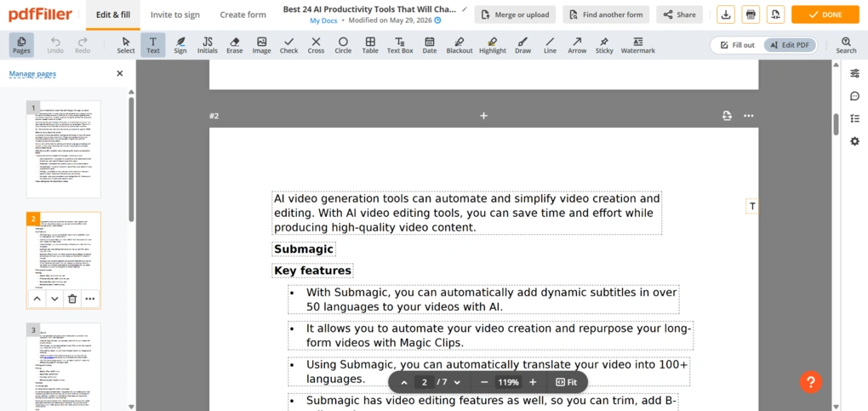Zoom out with minus button
868x411 pixels.
(484, 382)
